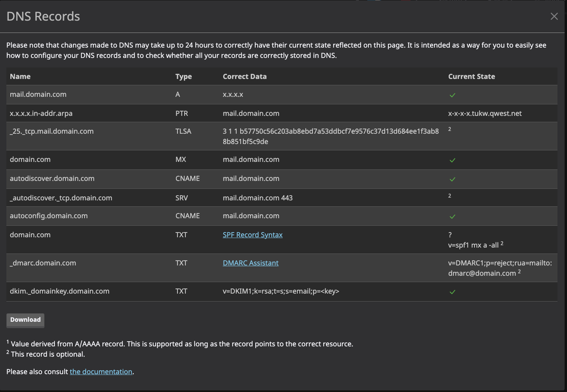
Task: Click the green checkmark for mail.domain.com A record
Action: point(452,95)
